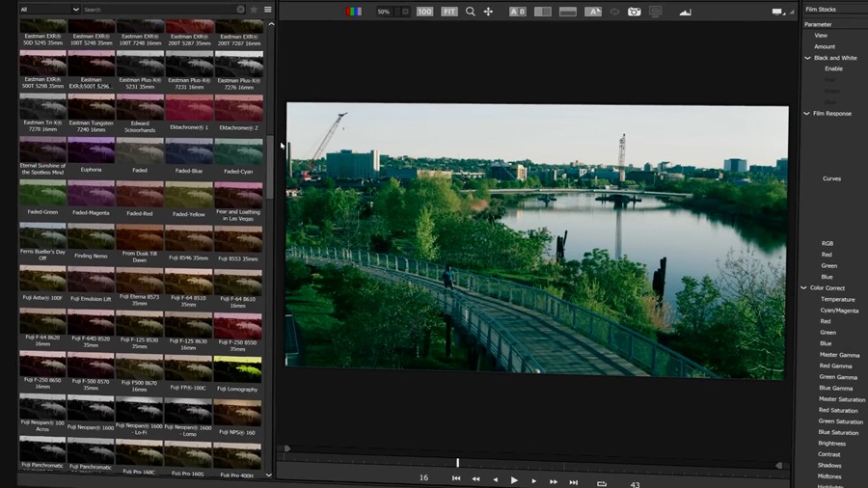Screen dimensions: 868x488
Task: Toggle favorites star filter
Action: [254, 10]
